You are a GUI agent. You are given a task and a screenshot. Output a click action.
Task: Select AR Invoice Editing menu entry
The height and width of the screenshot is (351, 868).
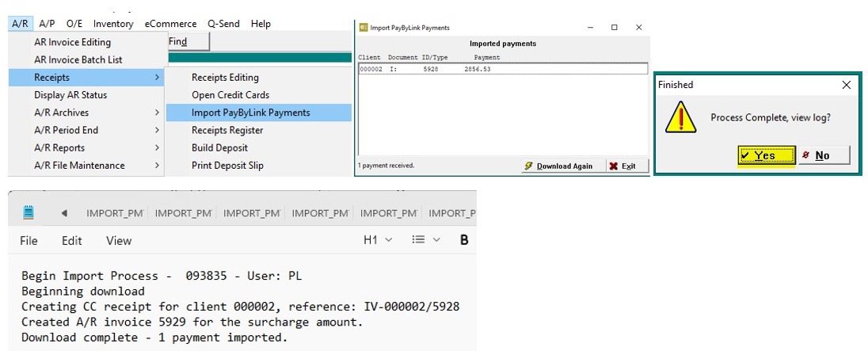[86, 42]
